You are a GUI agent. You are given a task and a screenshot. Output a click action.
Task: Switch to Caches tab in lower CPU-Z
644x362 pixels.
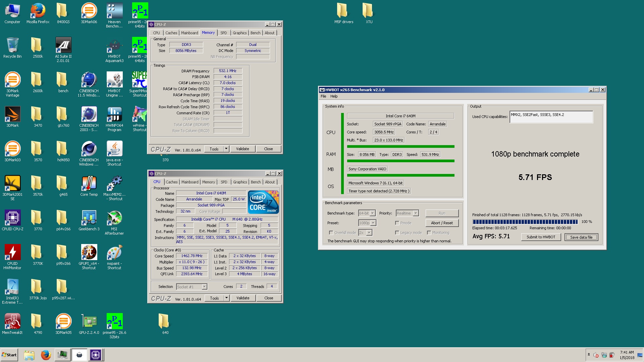[x=172, y=182]
